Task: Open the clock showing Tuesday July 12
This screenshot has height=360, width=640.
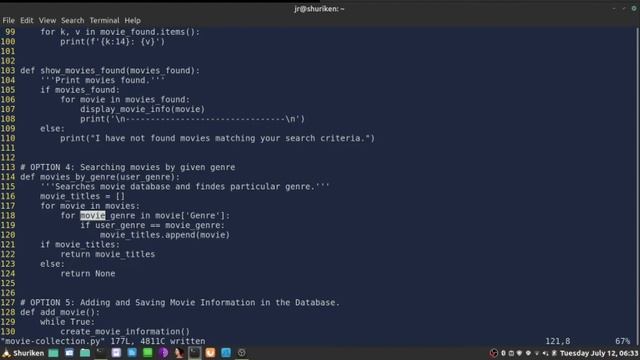Action: 599,353
